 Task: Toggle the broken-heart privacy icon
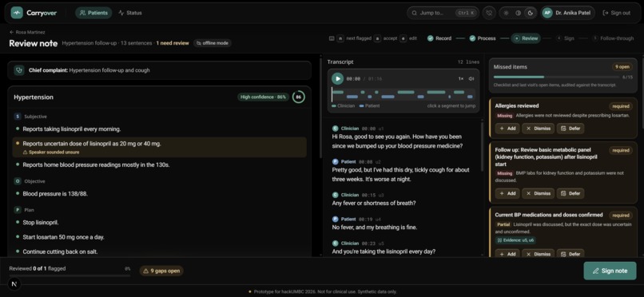click(489, 13)
